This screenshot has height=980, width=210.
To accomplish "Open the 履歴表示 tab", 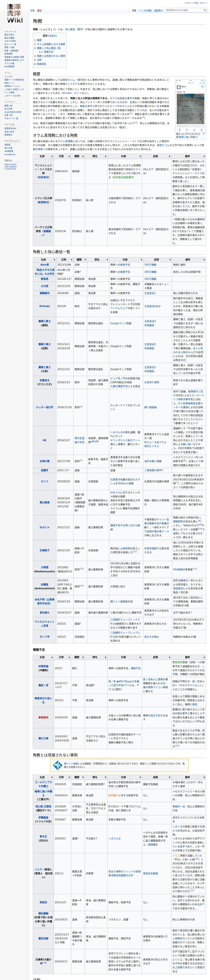I will pyautogui.click(x=158, y=11).
